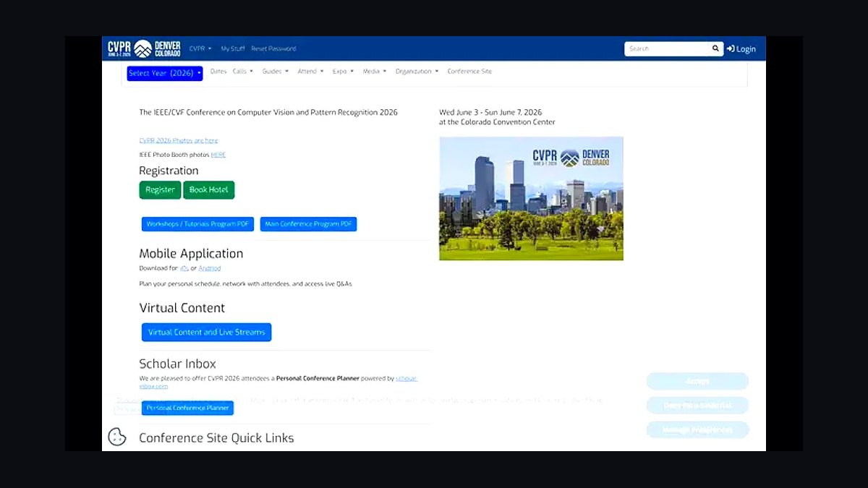Follow the Android download link

pyautogui.click(x=210, y=268)
